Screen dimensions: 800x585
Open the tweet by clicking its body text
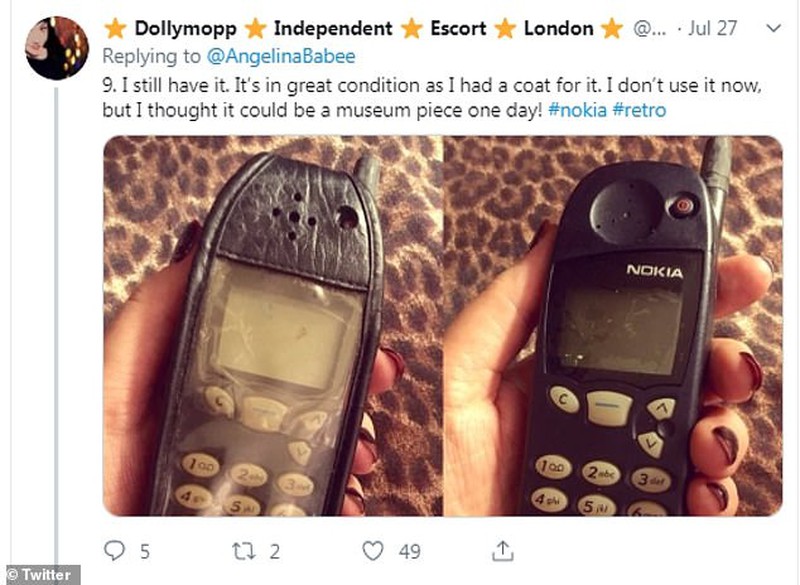(x=400, y=87)
